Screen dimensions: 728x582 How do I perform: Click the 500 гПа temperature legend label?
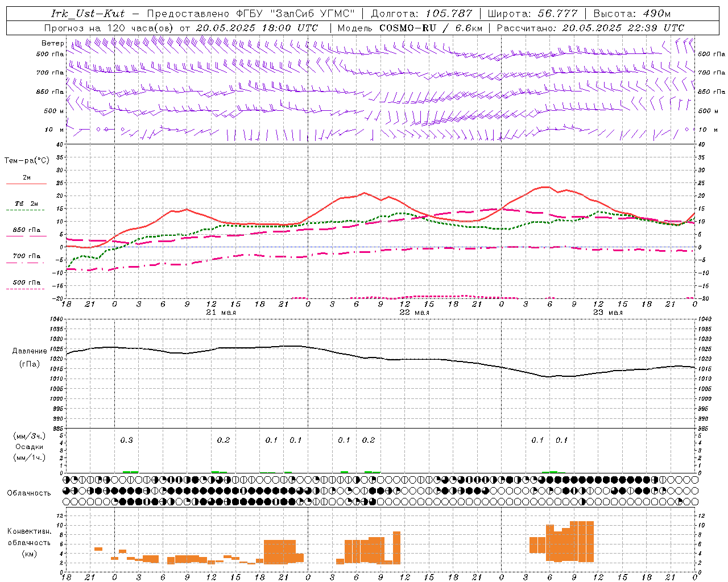pos(27,282)
